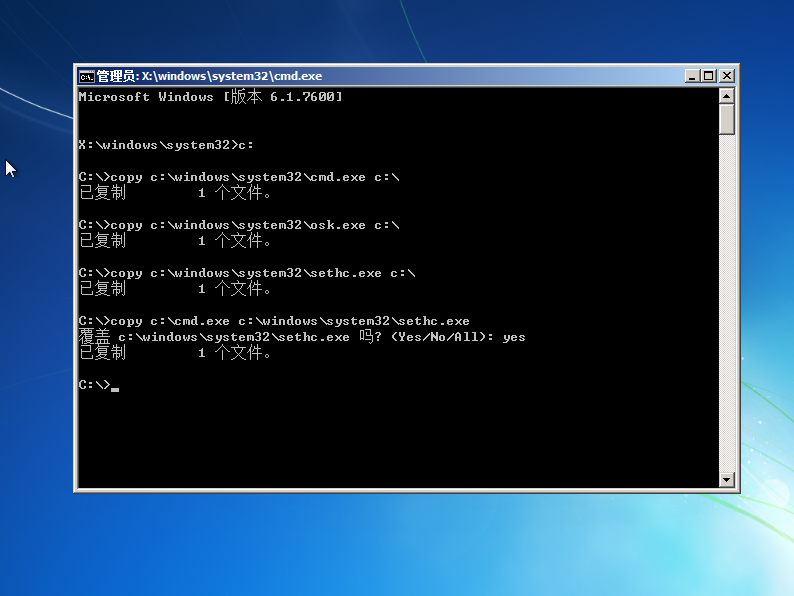Image resolution: width=794 pixels, height=596 pixels.
Task: Click the copy cmd.exe to c:\ command
Action: pos(238,177)
